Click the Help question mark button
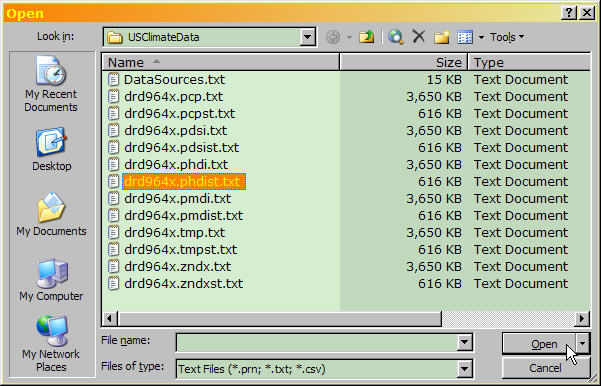This screenshot has height=386, width=601. (569, 13)
